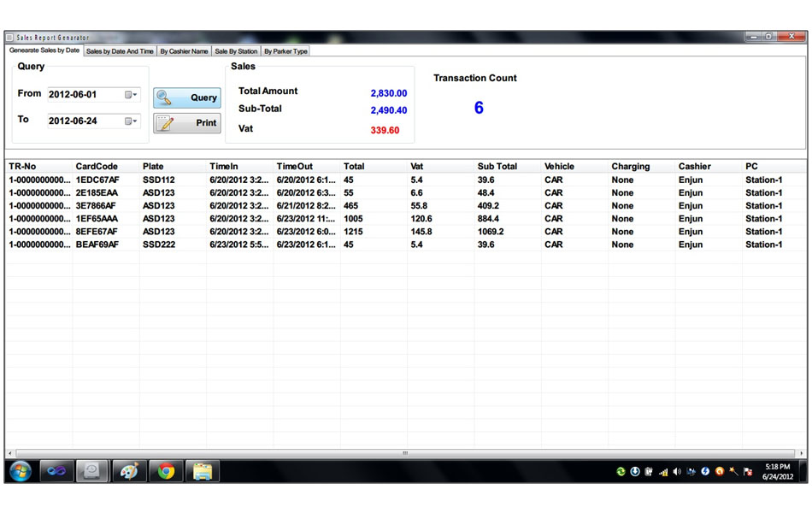The width and height of the screenshot is (812, 513).
Task: Select the row with card code 3E7866AF
Action: (96, 206)
